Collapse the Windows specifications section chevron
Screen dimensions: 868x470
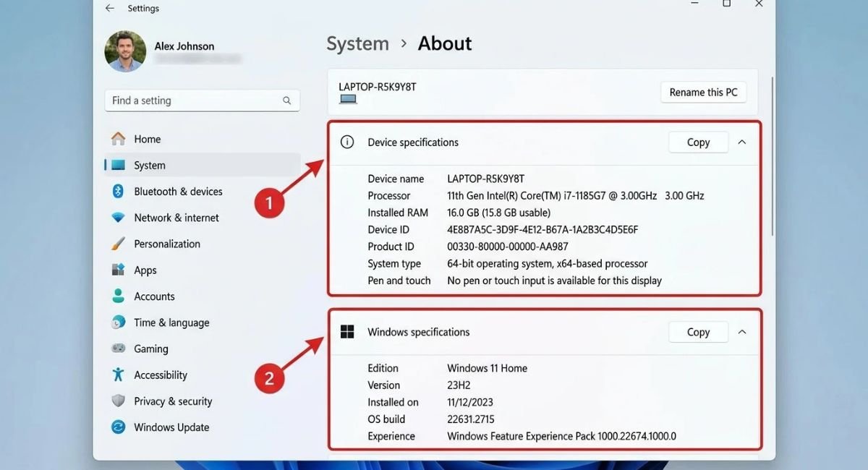[741, 332]
